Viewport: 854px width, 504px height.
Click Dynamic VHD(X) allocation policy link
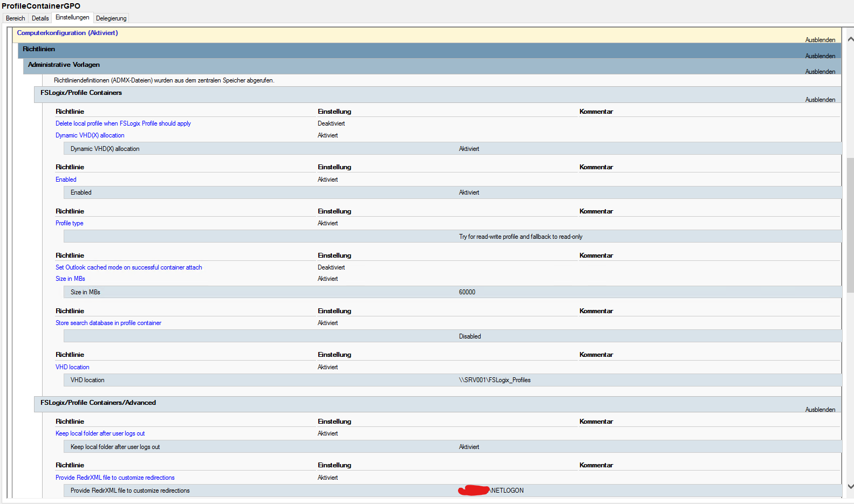click(x=90, y=135)
